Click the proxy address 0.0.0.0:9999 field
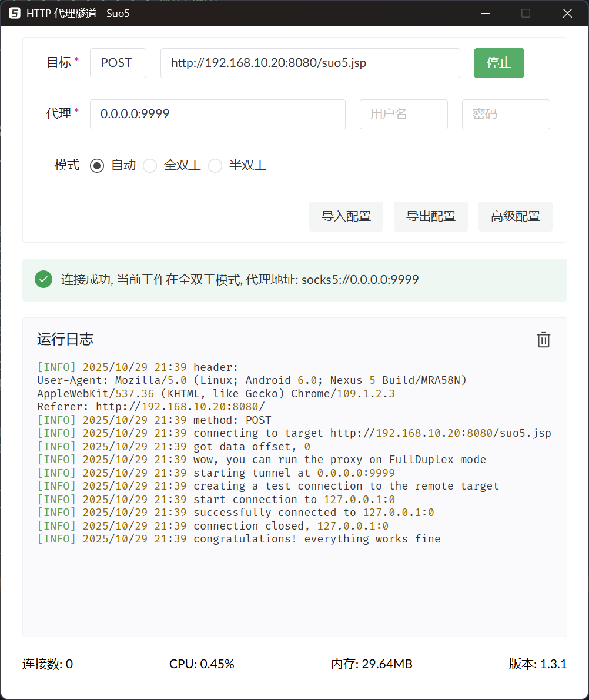Viewport: 589px width, 700px height. click(x=217, y=114)
